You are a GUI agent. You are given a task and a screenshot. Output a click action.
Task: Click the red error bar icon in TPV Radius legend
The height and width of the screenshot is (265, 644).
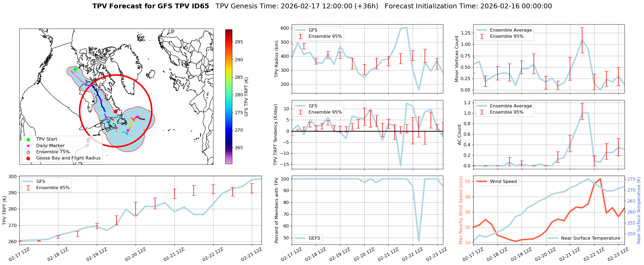pos(300,36)
